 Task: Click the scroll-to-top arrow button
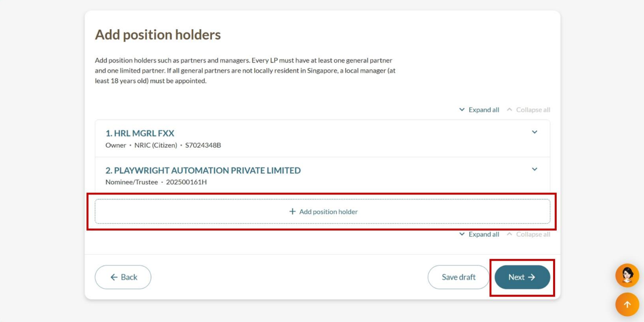[627, 304]
